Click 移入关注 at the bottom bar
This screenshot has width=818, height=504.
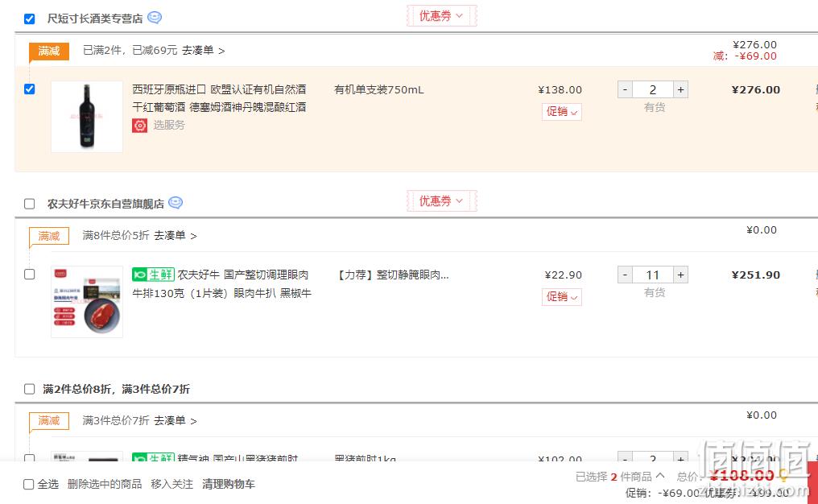(171, 484)
